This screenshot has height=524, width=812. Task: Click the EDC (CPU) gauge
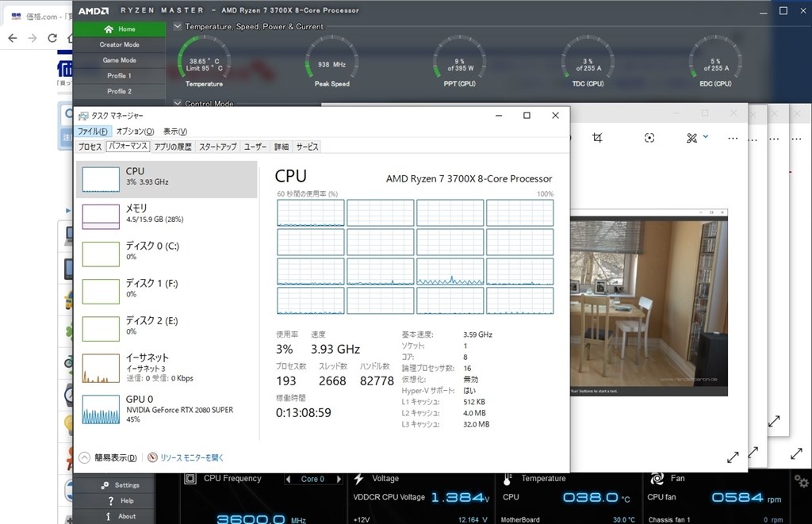[715, 61]
